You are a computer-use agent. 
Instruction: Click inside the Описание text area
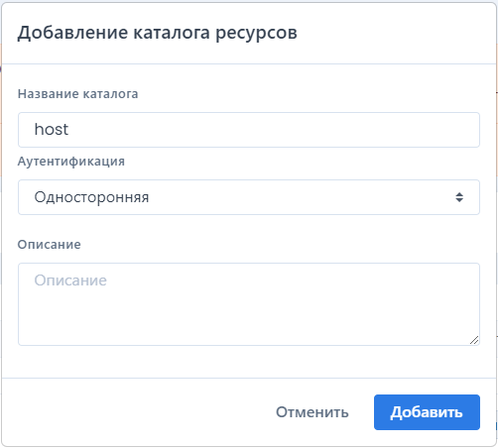(x=249, y=304)
